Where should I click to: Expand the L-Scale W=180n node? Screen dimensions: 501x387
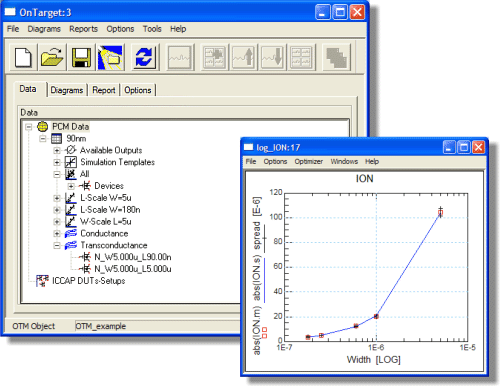click(x=57, y=210)
